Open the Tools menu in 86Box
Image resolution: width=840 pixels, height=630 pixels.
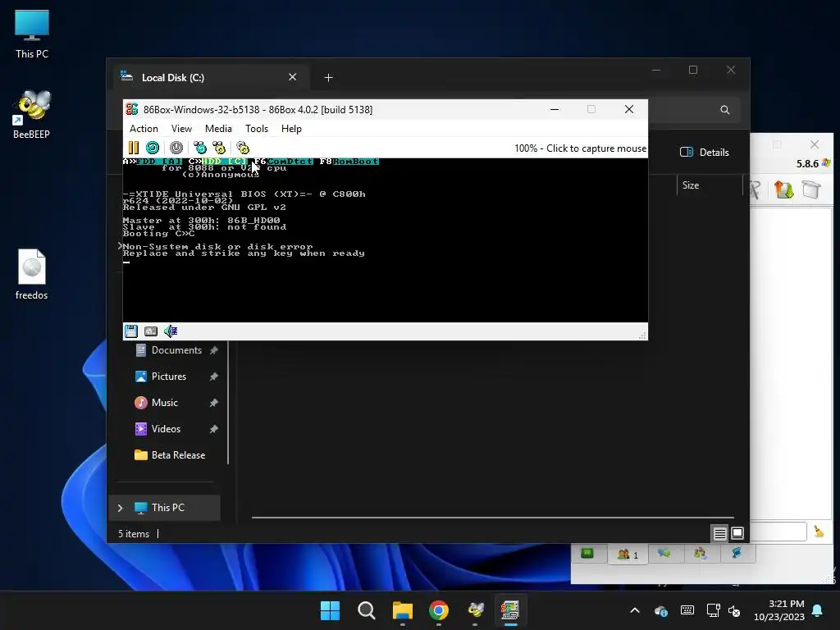(x=257, y=129)
